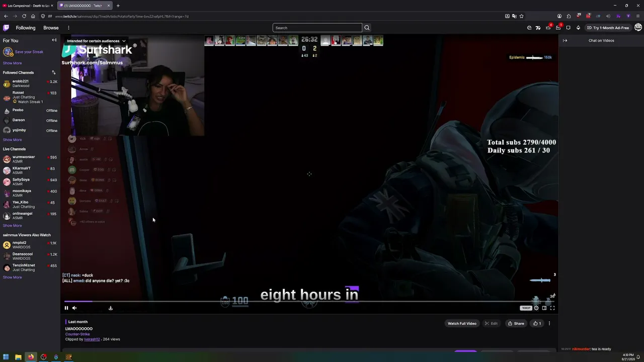Switch to Los Campesinos browser tab
The height and width of the screenshot is (362, 644).
pyautogui.click(x=27, y=6)
